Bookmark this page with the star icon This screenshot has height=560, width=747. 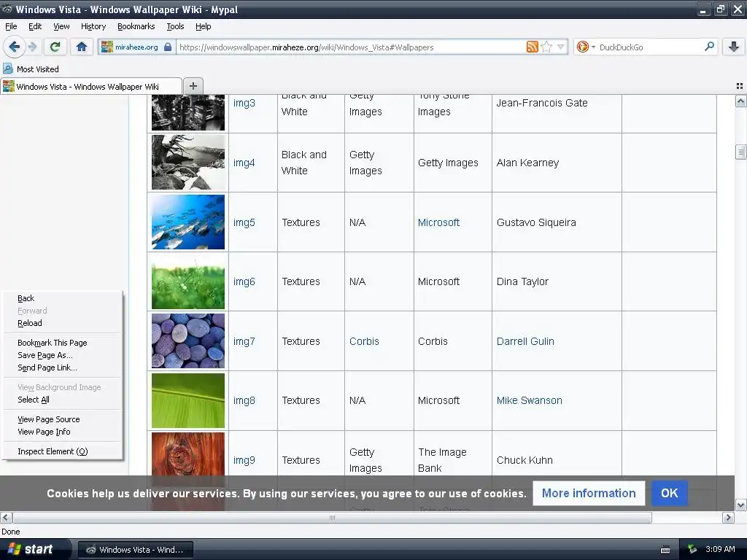[546, 47]
